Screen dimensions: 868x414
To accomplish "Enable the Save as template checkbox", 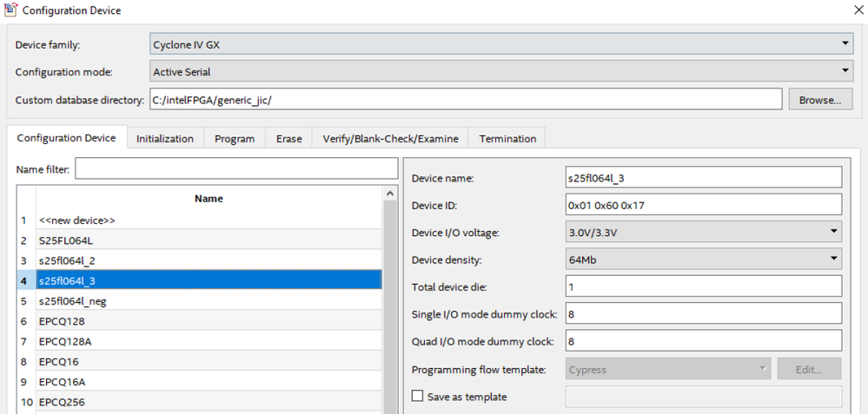I will [x=418, y=396].
